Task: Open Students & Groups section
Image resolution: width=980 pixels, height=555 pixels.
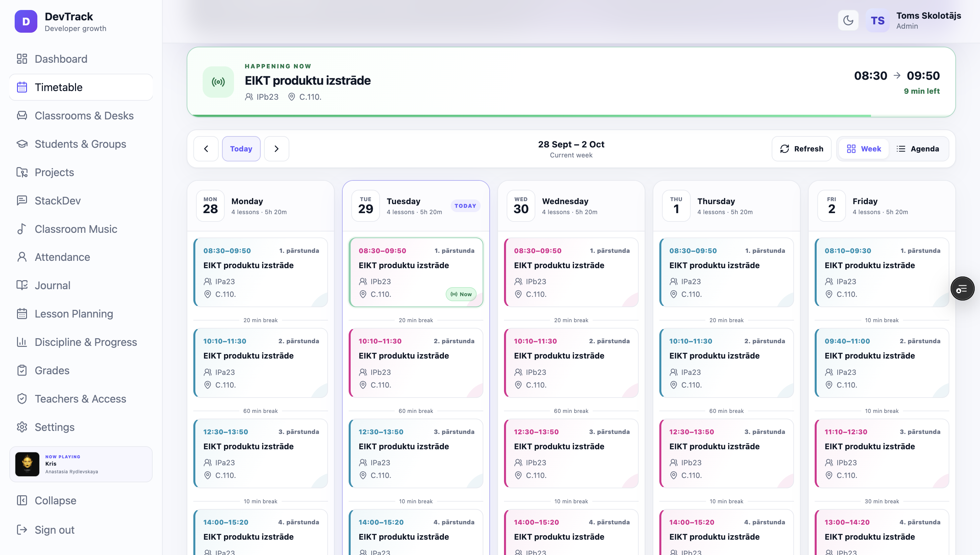Action: tap(81, 144)
